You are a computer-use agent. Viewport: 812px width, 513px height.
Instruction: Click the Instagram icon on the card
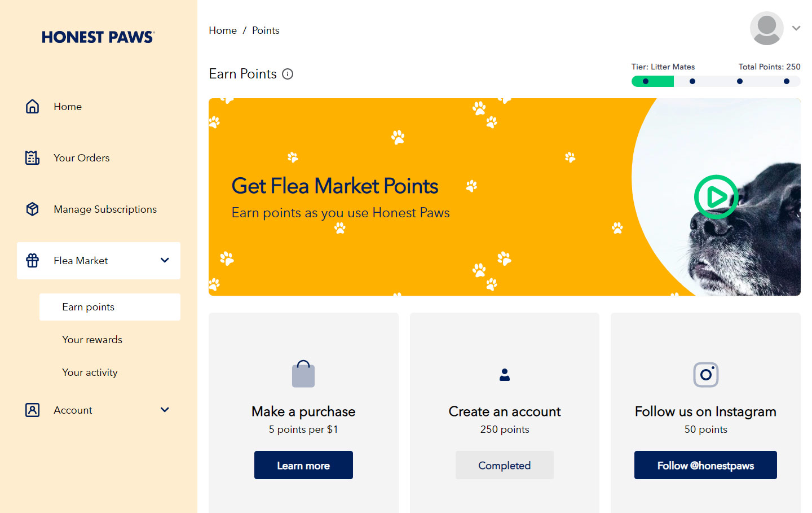tap(705, 375)
